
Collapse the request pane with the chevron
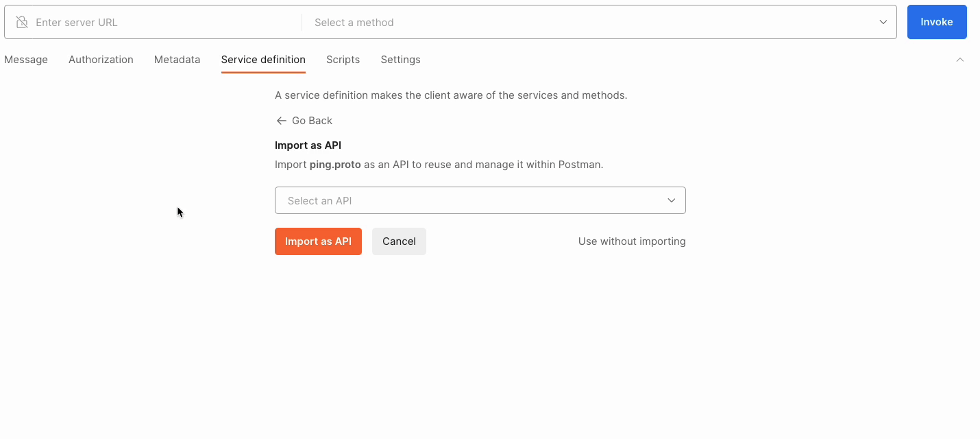959,60
